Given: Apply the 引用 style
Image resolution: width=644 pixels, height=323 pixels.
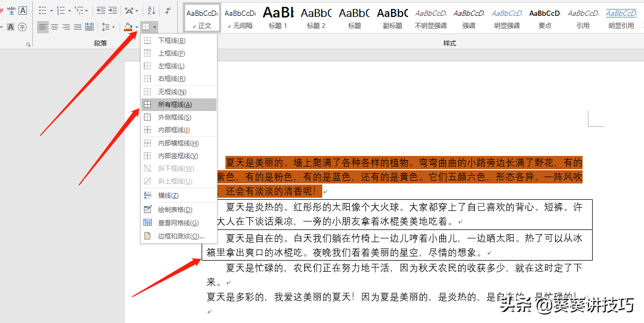Looking at the screenshot, I should click(583, 17).
